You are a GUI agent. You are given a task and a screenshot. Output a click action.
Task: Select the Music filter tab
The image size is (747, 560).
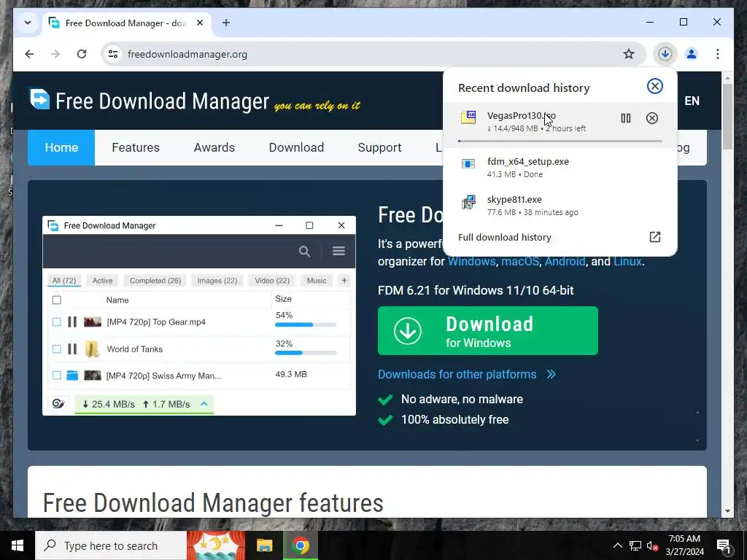(317, 281)
